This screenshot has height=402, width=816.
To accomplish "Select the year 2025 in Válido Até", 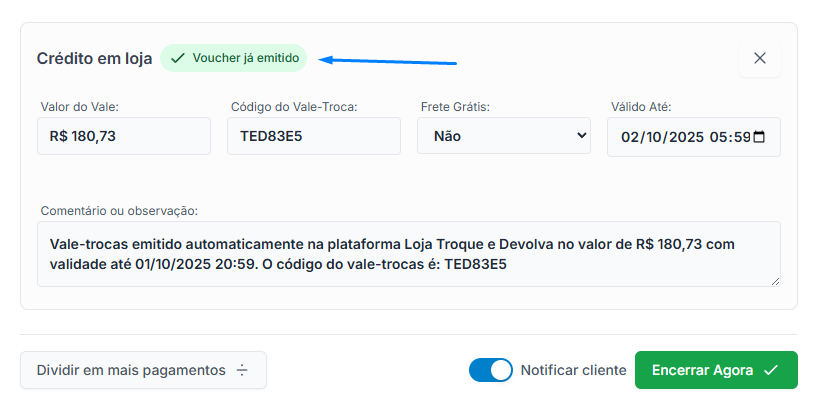I will (x=686, y=137).
